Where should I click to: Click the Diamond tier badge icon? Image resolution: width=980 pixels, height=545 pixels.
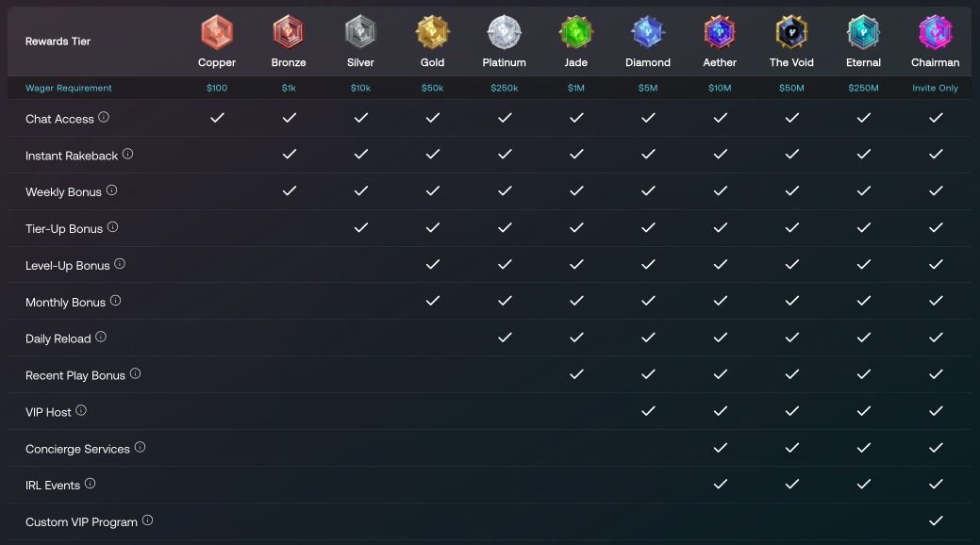(x=648, y=33)
